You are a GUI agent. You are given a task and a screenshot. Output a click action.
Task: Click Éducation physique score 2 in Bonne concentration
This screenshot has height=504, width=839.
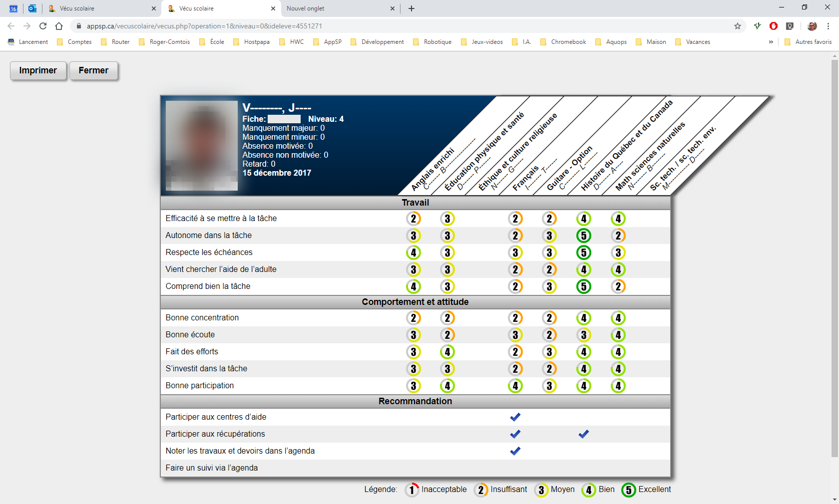(x=447, y=318)
